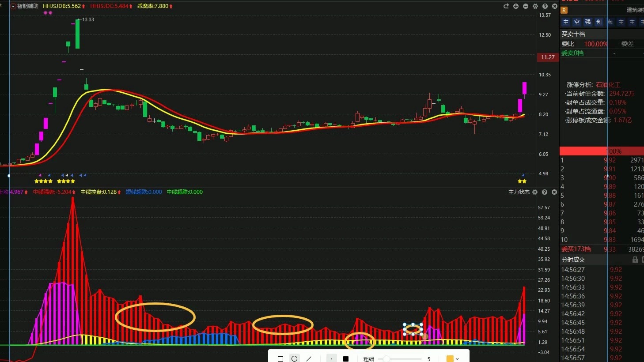Toggle the solid black fill style
The height and width of the screenshot is (362, 644).
[x=346, y=359]
